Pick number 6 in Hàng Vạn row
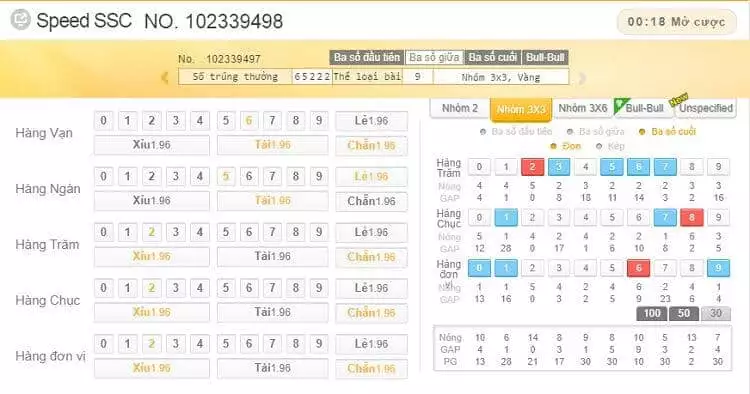 pos(249,120)
